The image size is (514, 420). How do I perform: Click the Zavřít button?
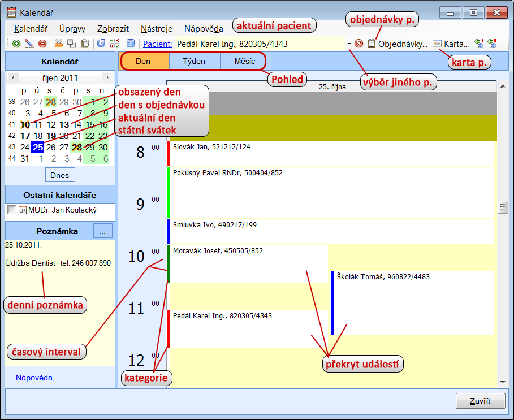click(x=480, y=401)
